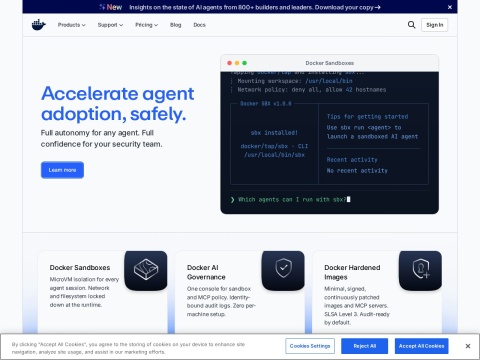Expand the Support dropdown menu
Screen dimensions: 480x360
[110, 25]
